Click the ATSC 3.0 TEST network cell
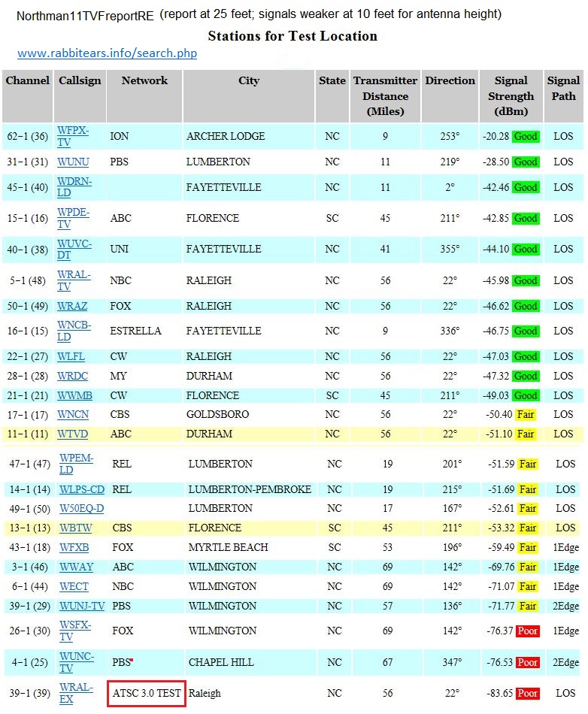Viewport: 588px width, 714px height. [x=146, y=693]
